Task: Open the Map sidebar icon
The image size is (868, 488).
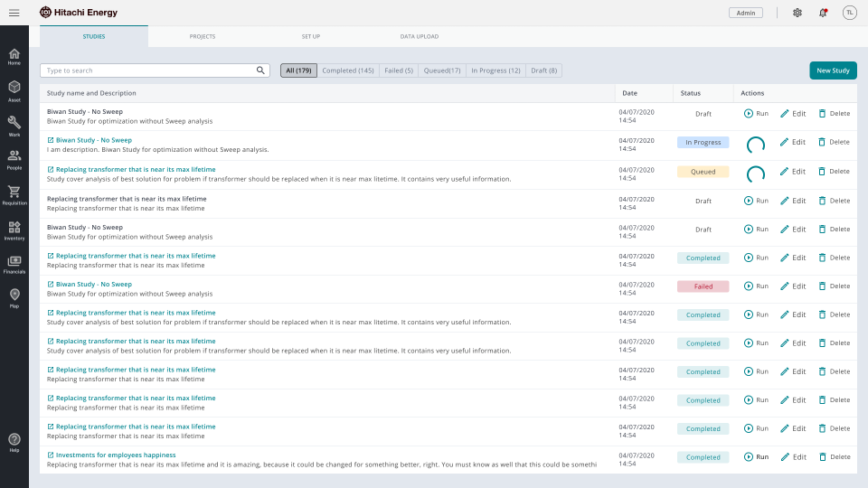Action: (x=14, y=297)
